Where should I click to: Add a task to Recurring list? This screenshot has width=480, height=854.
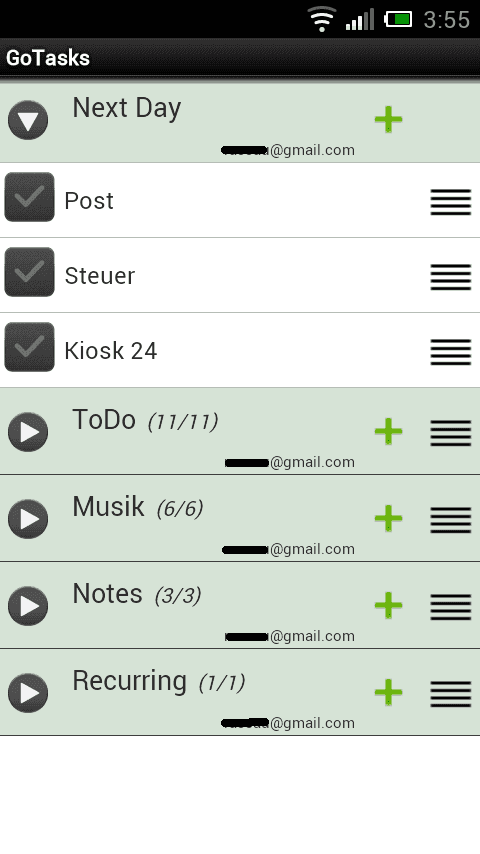pos(388,692)
